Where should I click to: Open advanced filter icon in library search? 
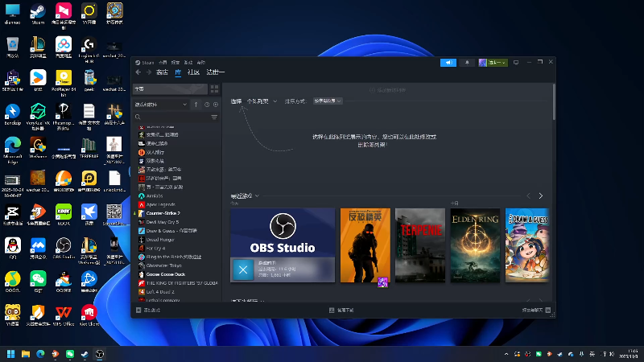(214, 117)
